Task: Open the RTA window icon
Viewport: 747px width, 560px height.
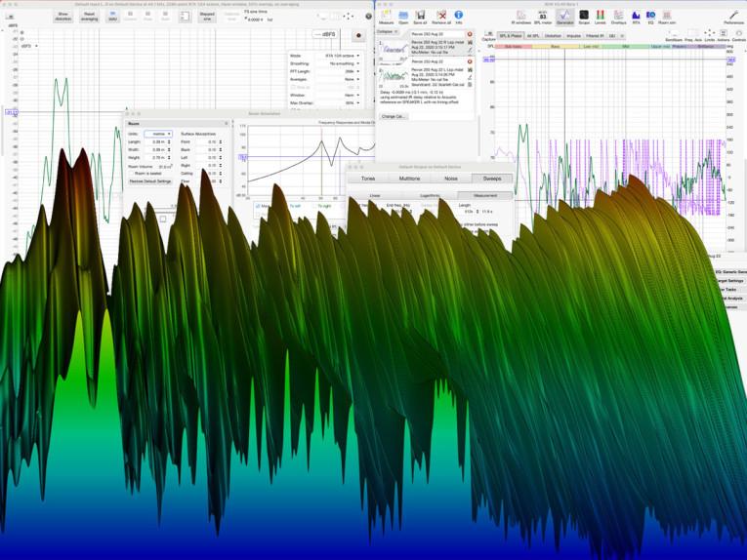Action: pos(636,16)
